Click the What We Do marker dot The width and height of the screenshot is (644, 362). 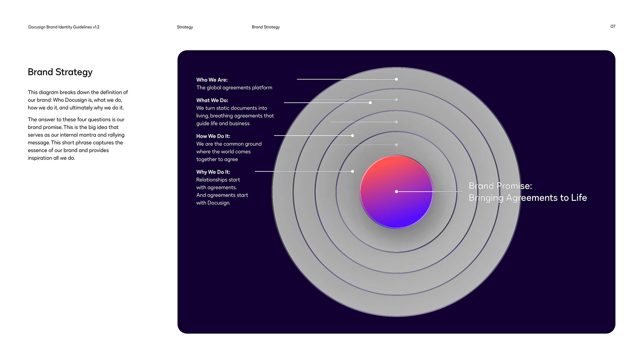point(370,103)
